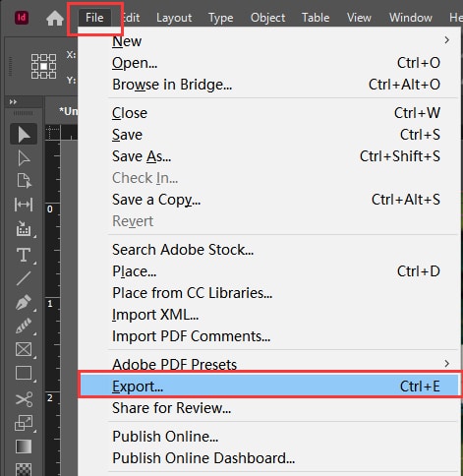
Task: Choose Open... from File menu
Action: (268, 63)
